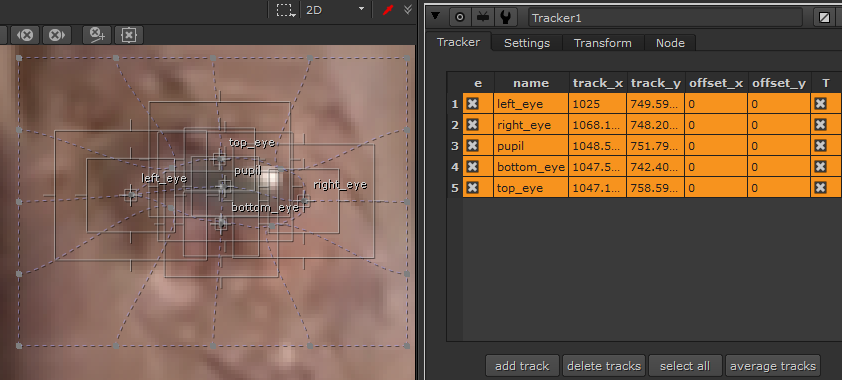
Task: Click the add keyframe tracker toolbar icon
Action: point(97,35)
